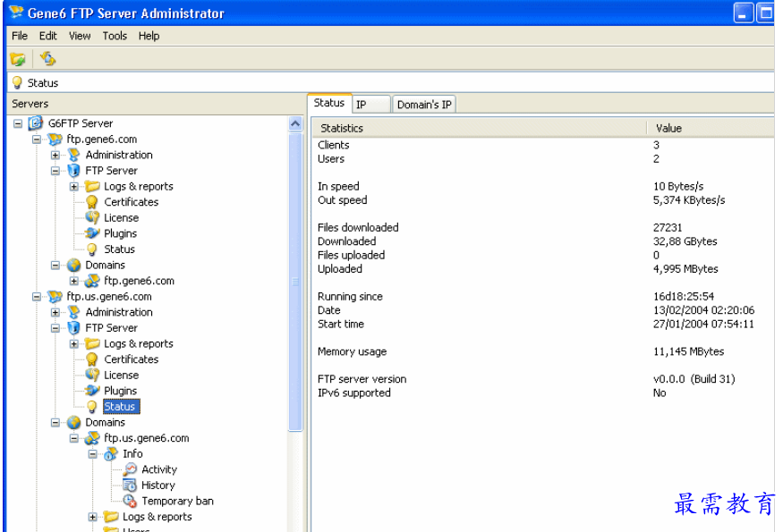Viewport: 783px width, 532px height.
Task: Click the IPv6 supported row
Action: tap(543, 393)
